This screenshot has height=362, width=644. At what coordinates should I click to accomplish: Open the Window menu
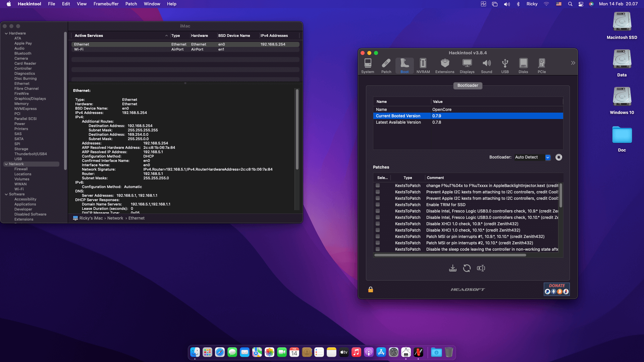[x=152, y=4]
